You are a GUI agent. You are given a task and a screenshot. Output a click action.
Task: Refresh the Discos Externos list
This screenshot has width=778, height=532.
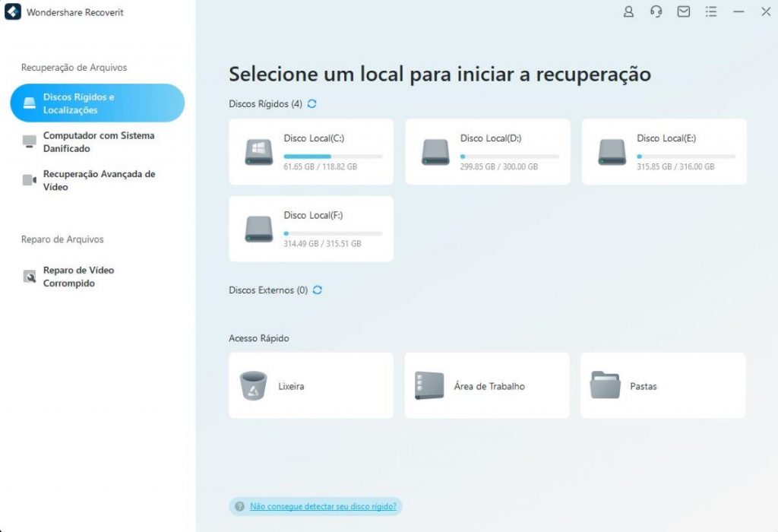318,290
